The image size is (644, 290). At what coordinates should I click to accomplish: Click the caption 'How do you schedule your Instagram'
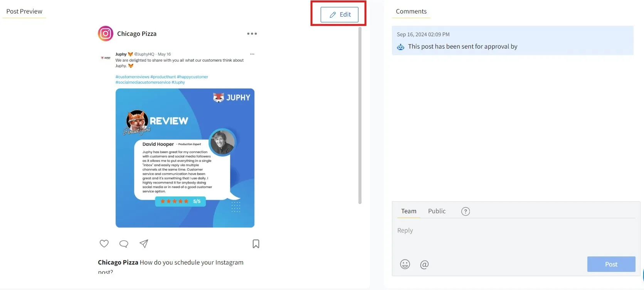pyautogui.click(x=192, y=262)
